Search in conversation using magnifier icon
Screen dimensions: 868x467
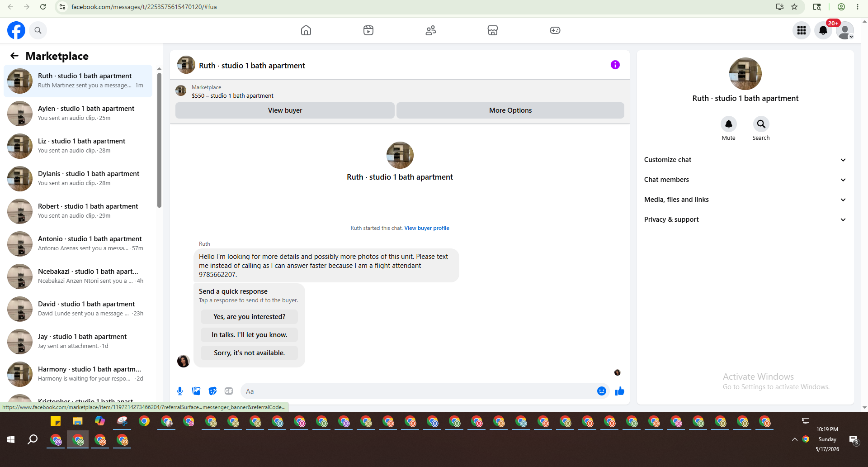click(761, 124)
